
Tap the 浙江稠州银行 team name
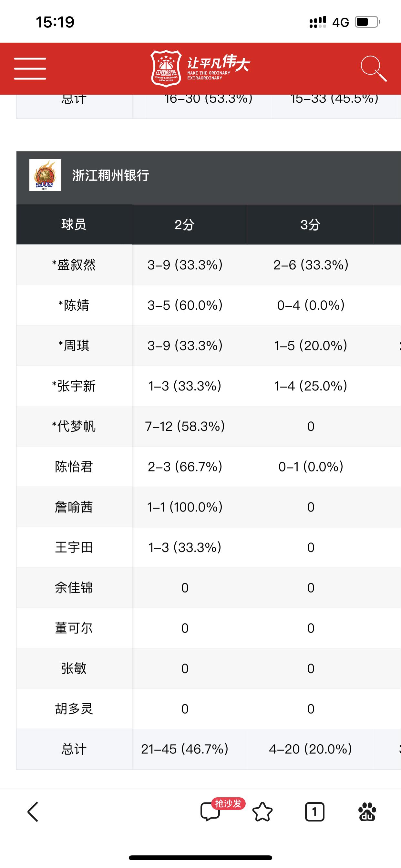click(x=110, y=176)
